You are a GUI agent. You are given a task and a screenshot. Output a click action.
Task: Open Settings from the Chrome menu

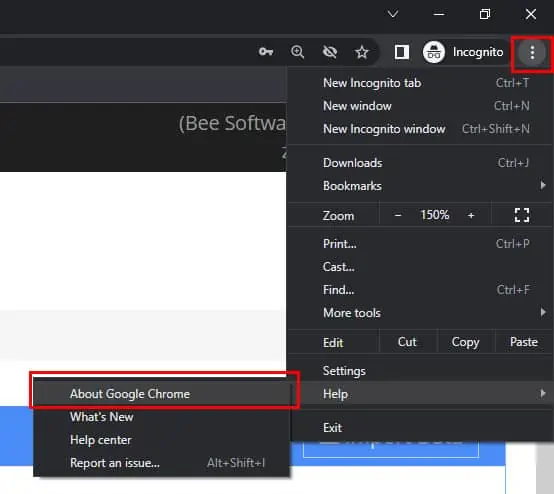tap(420, 371)
